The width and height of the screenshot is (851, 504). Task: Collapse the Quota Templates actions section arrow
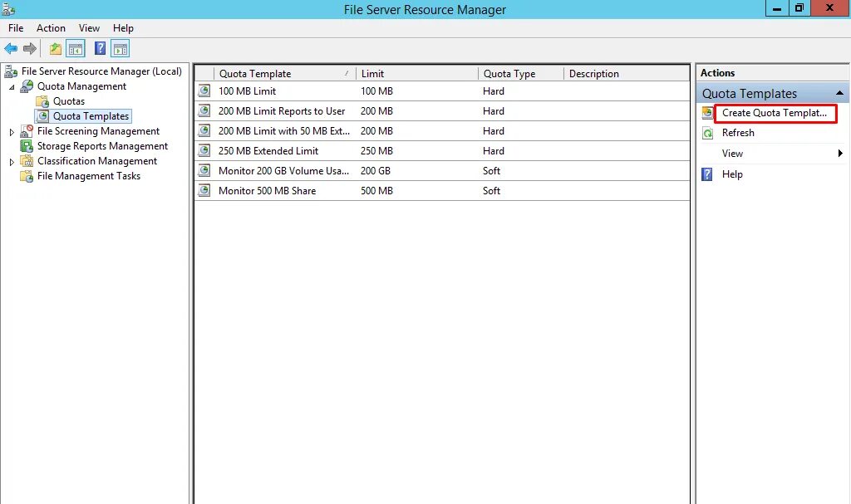[x=839, y=93]
